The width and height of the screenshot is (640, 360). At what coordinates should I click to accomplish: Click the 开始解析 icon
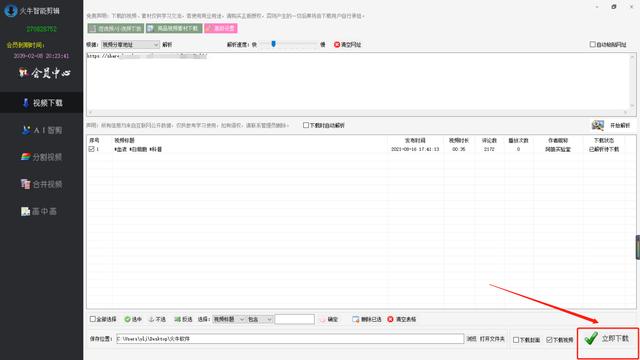pos(598,125)
